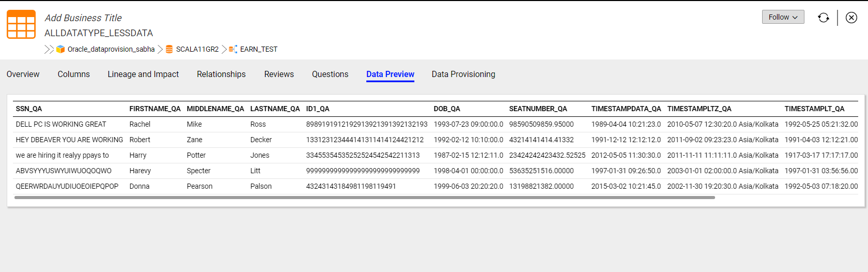Click last name 'Litt'
The height and width of the screenshot is (272, 868).
click(x=256, y=171)
